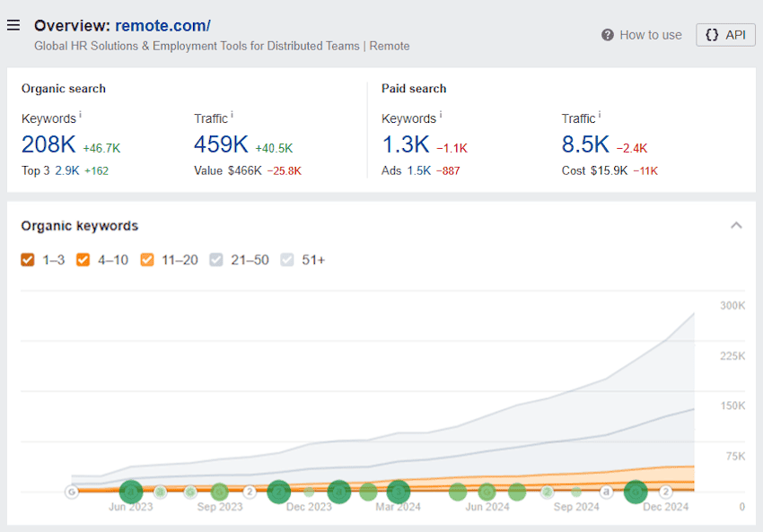Screen dimensions: 763x532
Task: Disable the 11–20 positions checkbox
Action: [147, 260]
